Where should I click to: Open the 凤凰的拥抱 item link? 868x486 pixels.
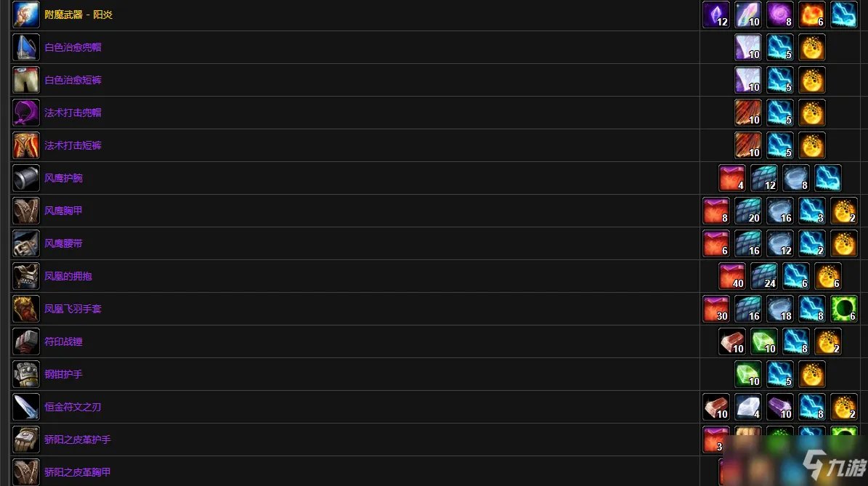click(x=68, y=276)
